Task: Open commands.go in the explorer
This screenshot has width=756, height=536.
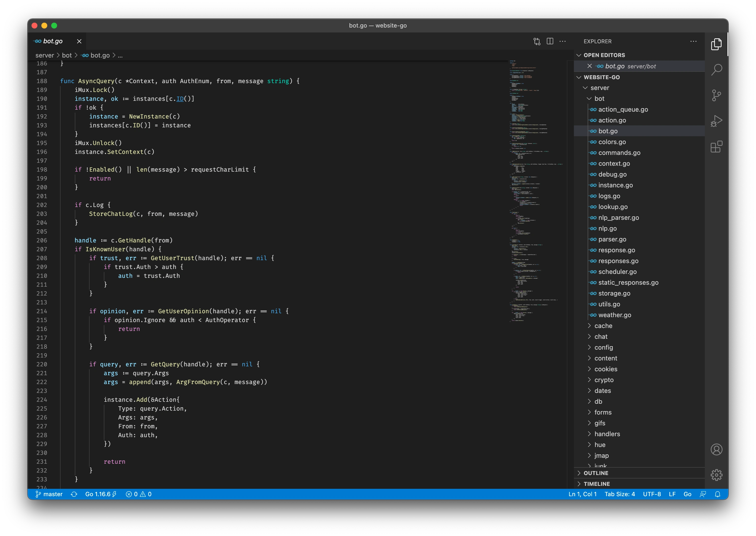Action: click(639, 153)
